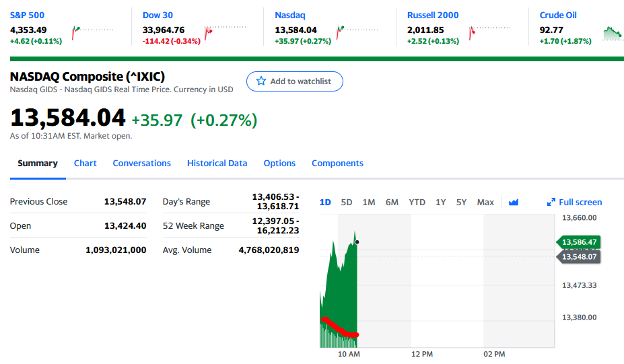
Task: Switch to the Conversations tab
Action: click(141, 163)
